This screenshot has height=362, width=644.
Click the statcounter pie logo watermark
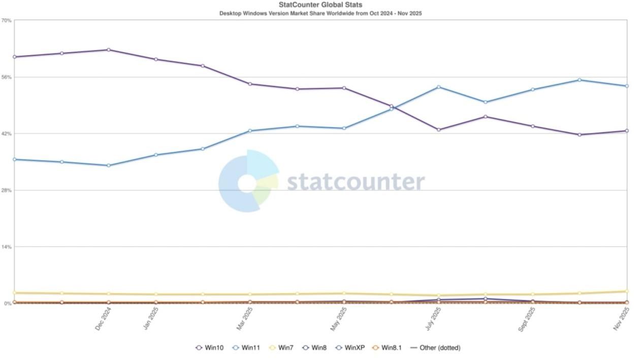(x=248, y=182)
